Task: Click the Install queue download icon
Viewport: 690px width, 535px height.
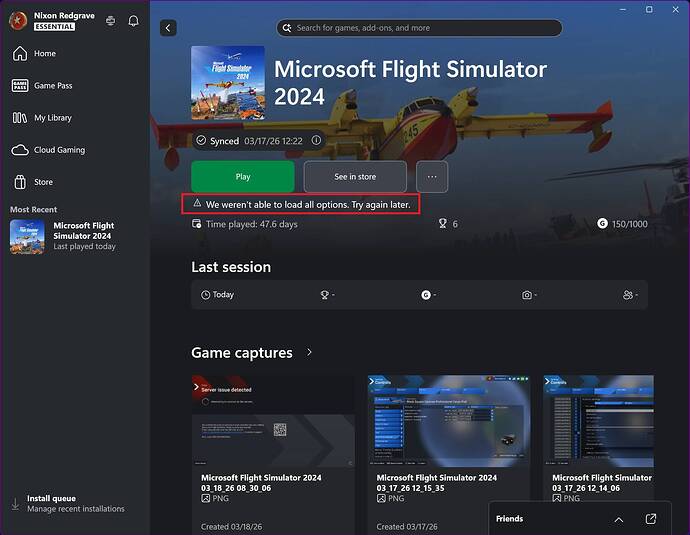Action: pos(15,504)
